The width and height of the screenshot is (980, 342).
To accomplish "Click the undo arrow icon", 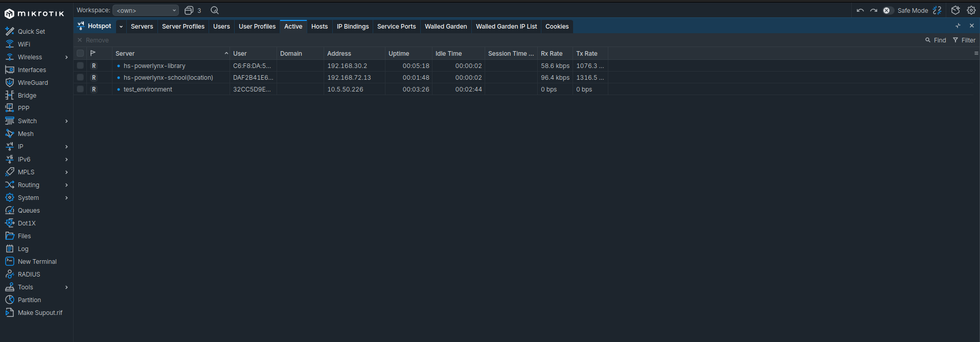I will pos(860,11).
